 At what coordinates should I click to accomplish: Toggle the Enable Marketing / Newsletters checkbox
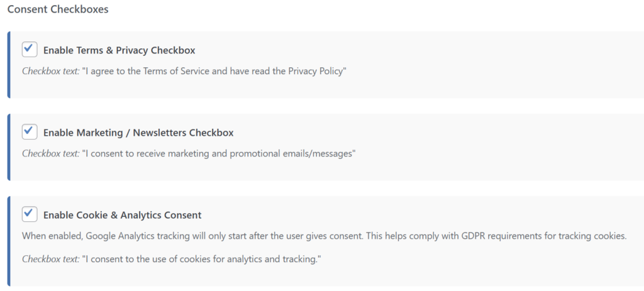[30, 132]
